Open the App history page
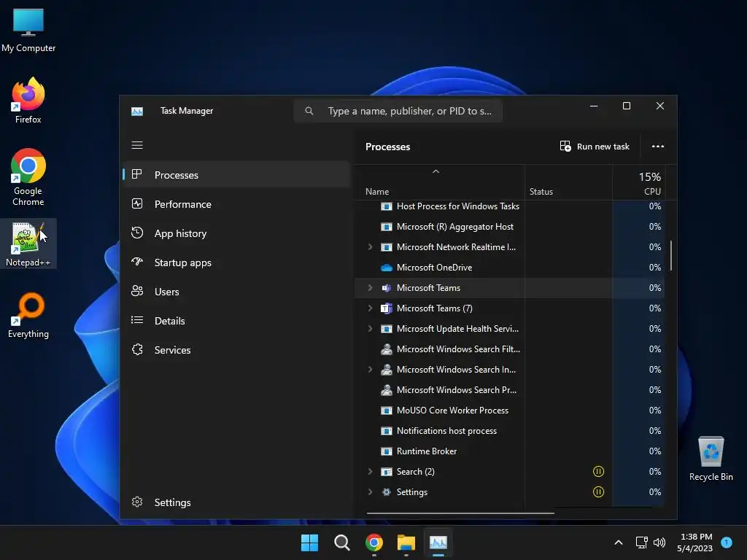 point(237,233)
